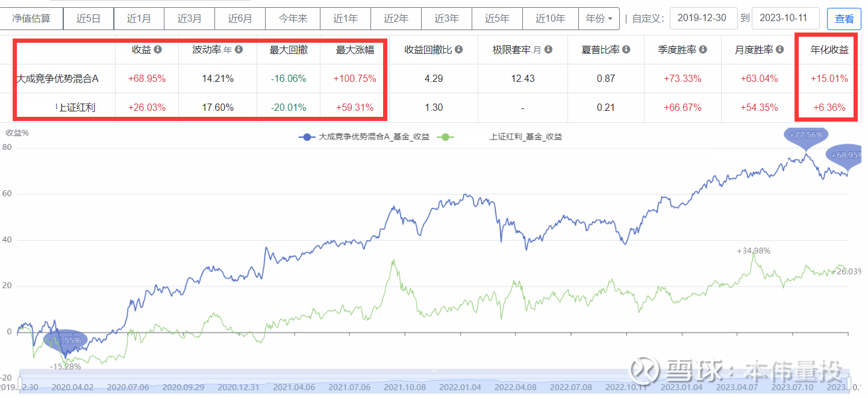Select the 近5日 range tab
Viewport: 868px width, 398px height.
point(88,19)
